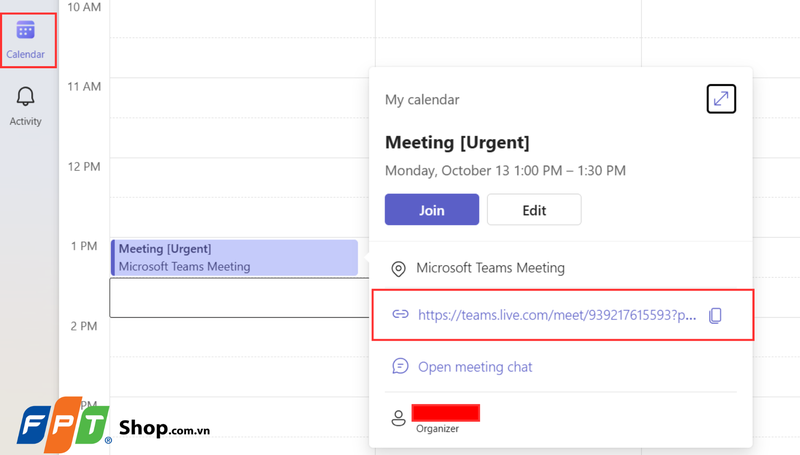Click the Microsoft Teams Meeting location text
800x455 pixels.
click(490, 268)
